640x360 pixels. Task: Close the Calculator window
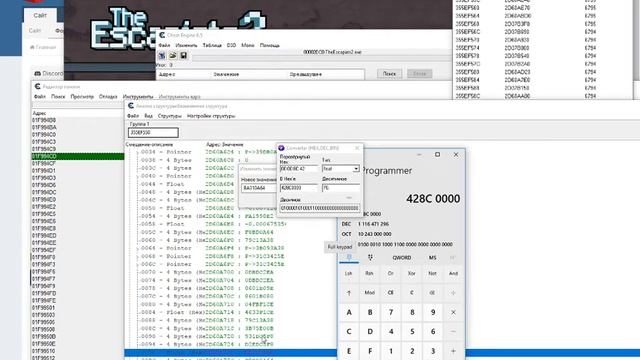(x=456, y=155)
